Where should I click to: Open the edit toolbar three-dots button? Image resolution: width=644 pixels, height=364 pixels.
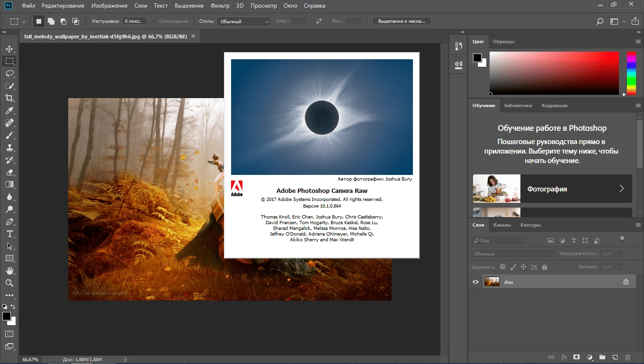(9, 295)
